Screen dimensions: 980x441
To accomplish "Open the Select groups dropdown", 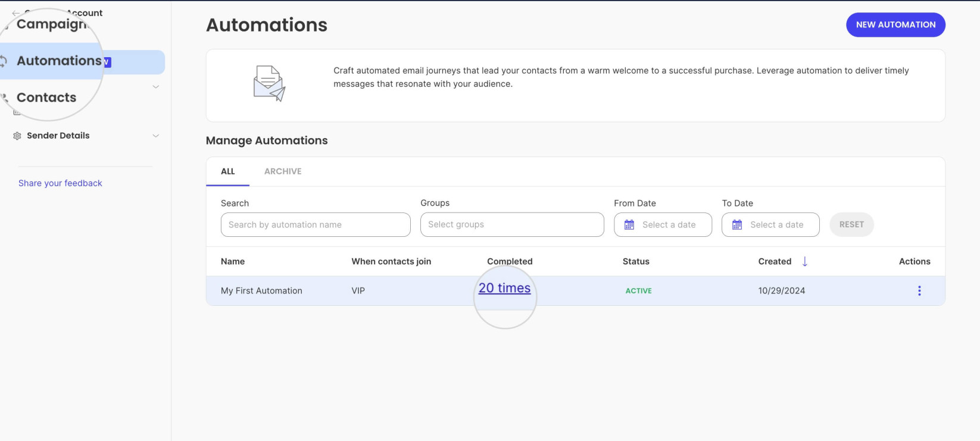I will [512, 224].
